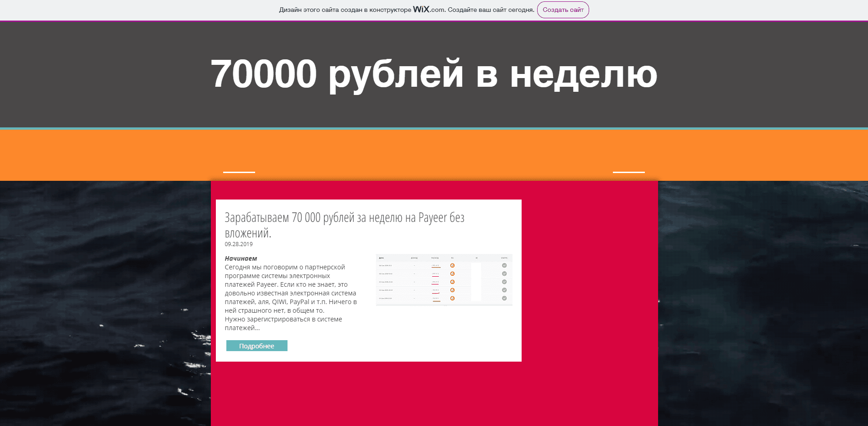Select the РАСХОД column header
868x426 pixels.
tap(435, 258)
